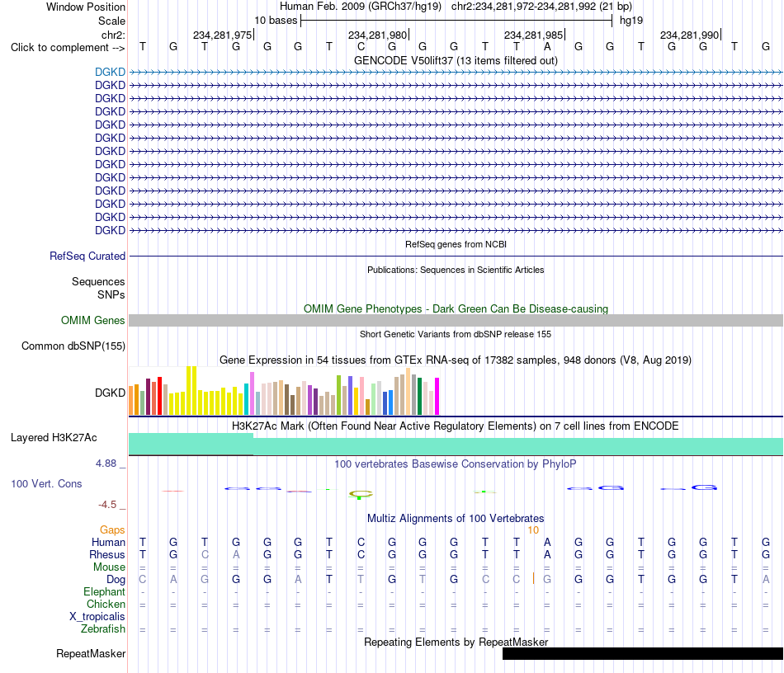The image size is (784, 673).
Task: Click the 'Window Position' label
Action: click(x=86, y=7)
